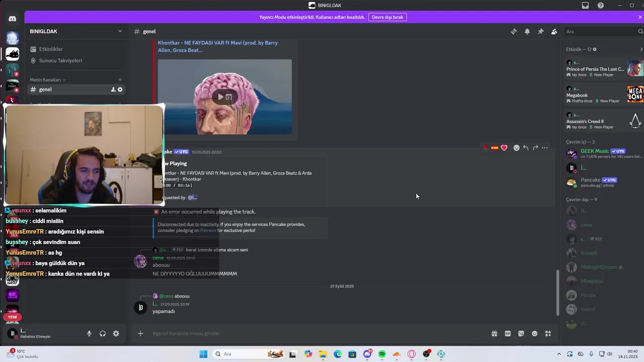This screenshot has width=644, height=362.
Task: Open Etkinlik settings gear icon
Action: tap(595, 49)
